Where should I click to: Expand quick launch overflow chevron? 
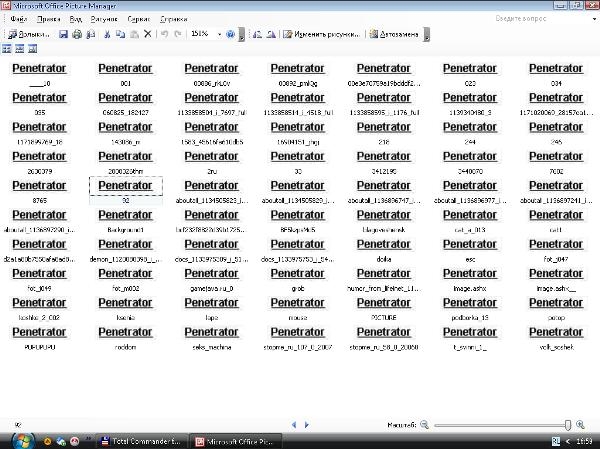click(88, 439)
